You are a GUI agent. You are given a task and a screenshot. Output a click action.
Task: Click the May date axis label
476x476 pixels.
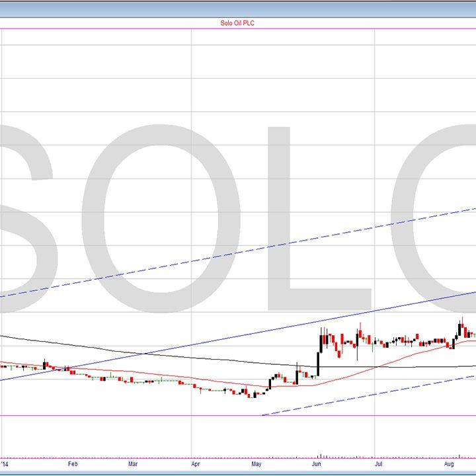point(256,464)
